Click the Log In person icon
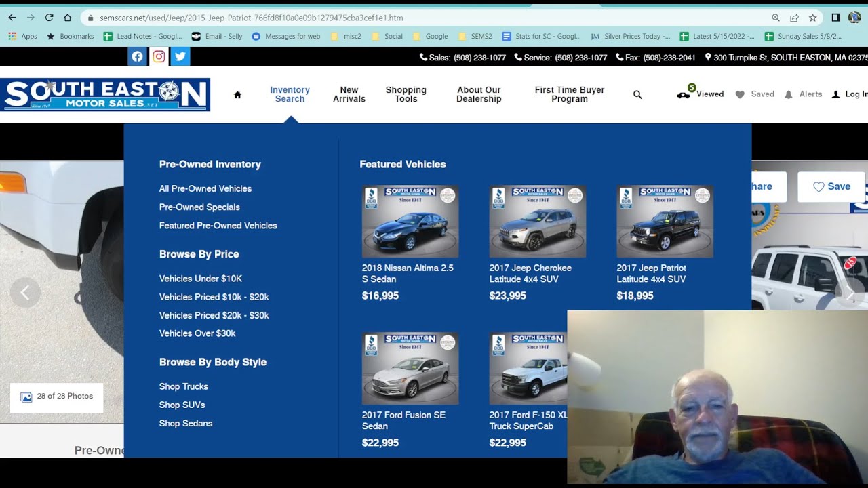 pos(835,95)
